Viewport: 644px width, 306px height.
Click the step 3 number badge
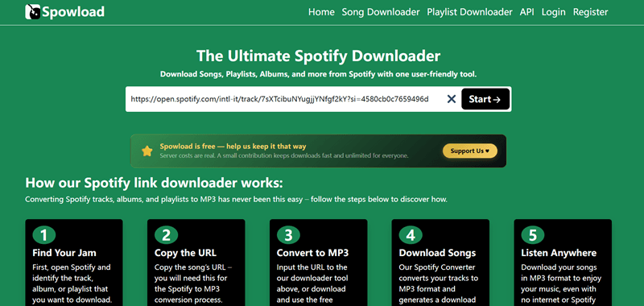coord(288,235)
